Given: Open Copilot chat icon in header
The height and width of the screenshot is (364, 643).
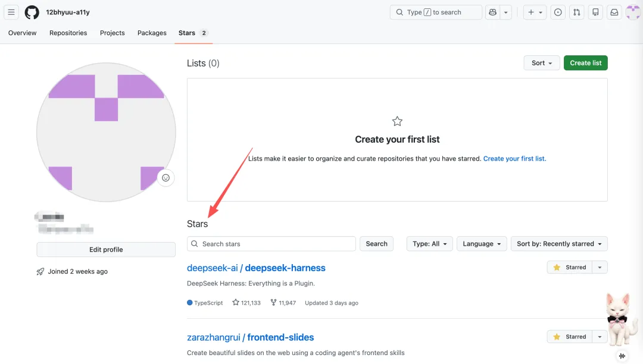Looking at the screenshot, I should point(492,12).
